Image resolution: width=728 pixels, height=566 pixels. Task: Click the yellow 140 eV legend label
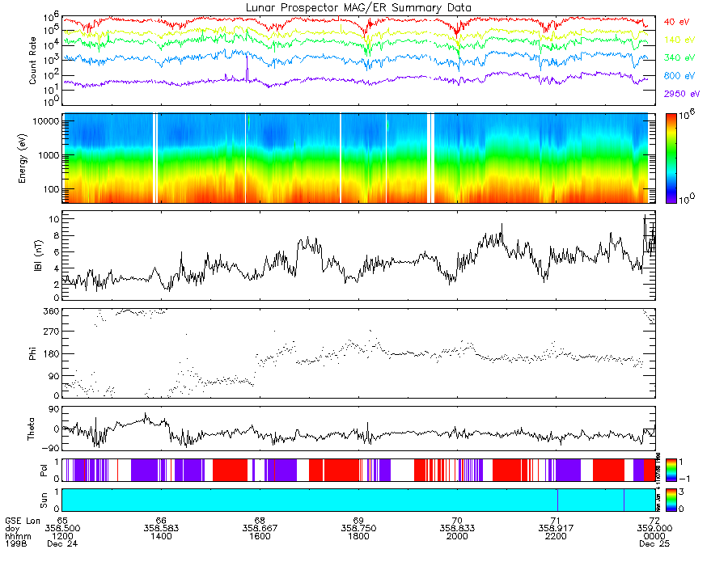click(x=679, y=40)
